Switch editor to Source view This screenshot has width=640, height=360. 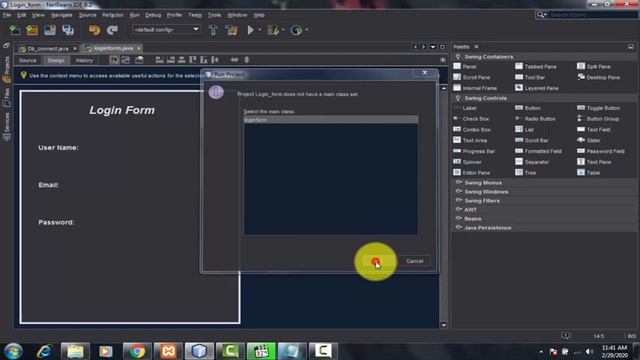[28, 60]
